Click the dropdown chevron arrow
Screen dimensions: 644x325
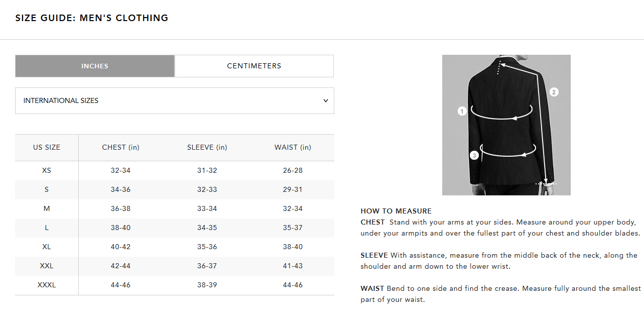point(325,101)
